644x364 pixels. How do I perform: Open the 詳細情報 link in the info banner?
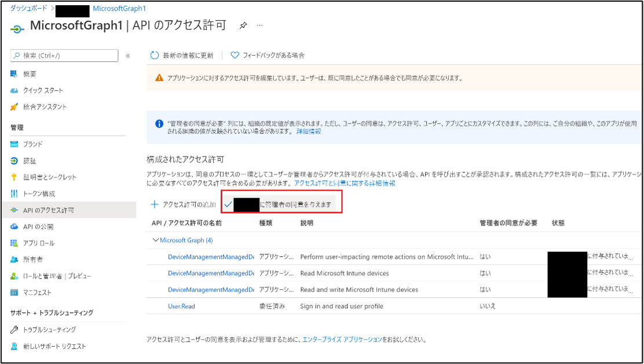click(309, 132)
